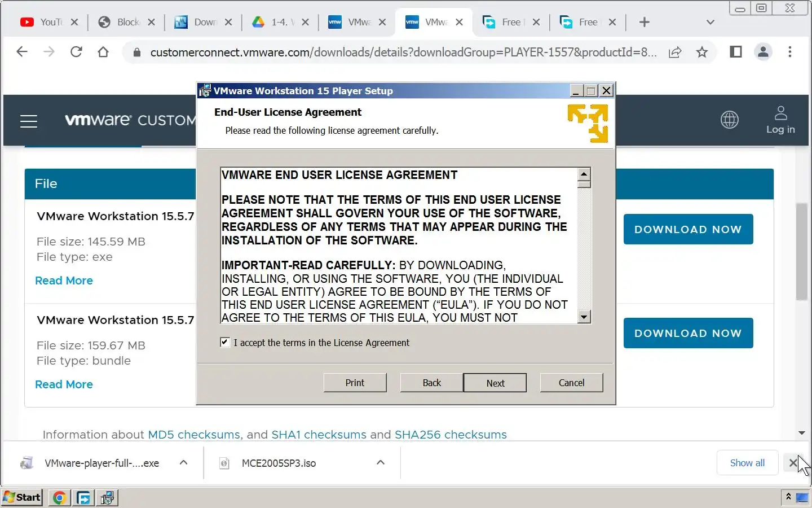Uncheck I accept the terms checkbox
This screenshot has width=812, height=508.
pos(225,342)
